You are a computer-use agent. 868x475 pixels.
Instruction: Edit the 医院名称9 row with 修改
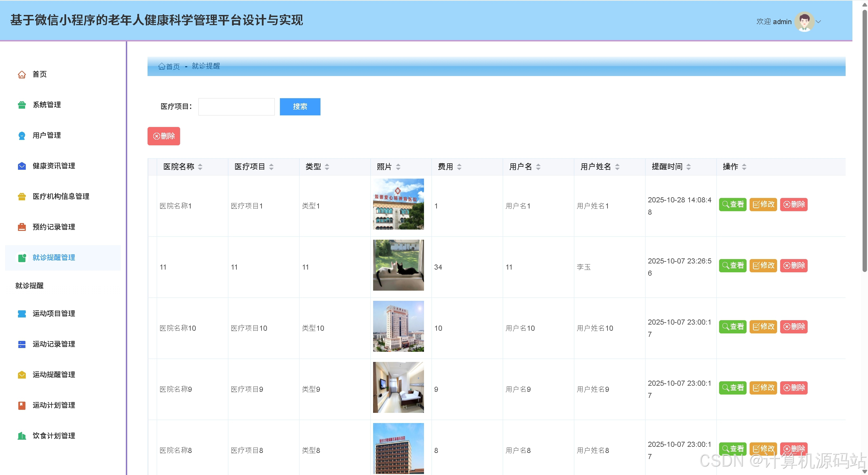763,388
